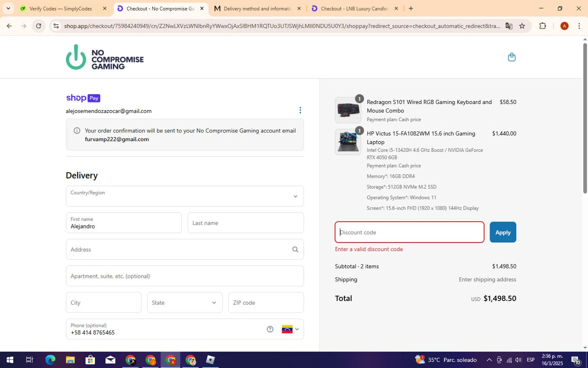Open Task View on the taskbar
The image size is (588, 368).
click(x=29, y=360)
